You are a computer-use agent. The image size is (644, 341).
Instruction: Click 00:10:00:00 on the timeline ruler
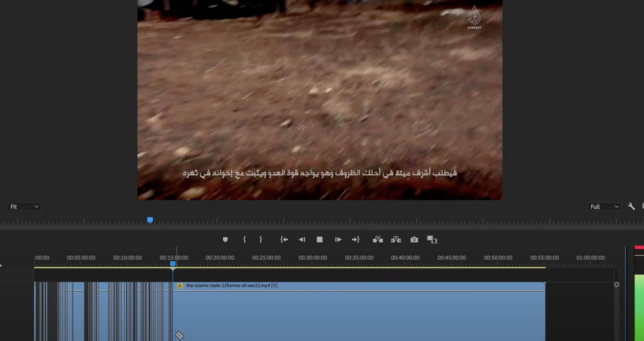[x=127, y=258]
